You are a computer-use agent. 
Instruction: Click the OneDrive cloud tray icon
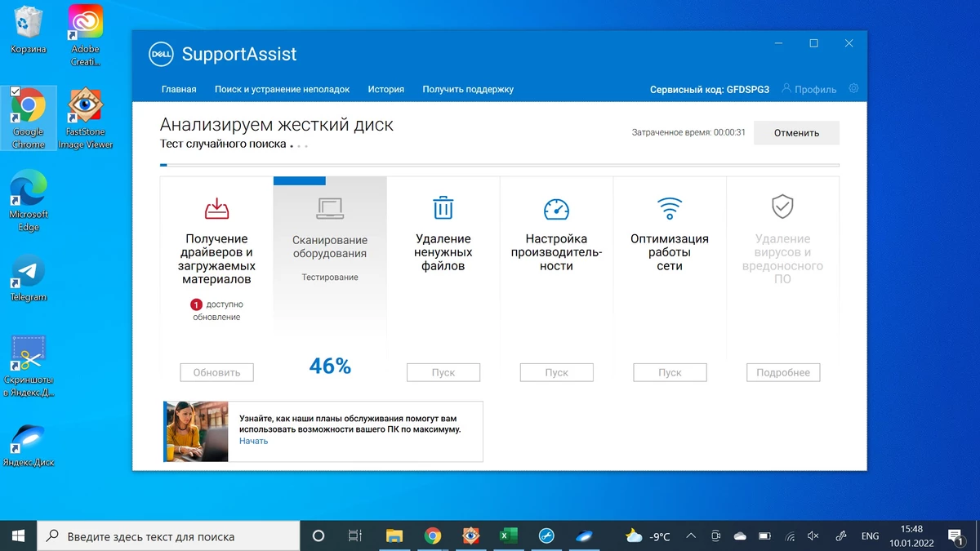(740, 536)
